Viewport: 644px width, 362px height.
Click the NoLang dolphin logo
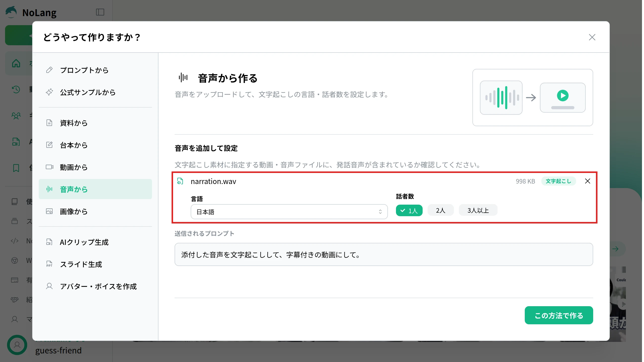pyautogui.click(x=11, y=12)
